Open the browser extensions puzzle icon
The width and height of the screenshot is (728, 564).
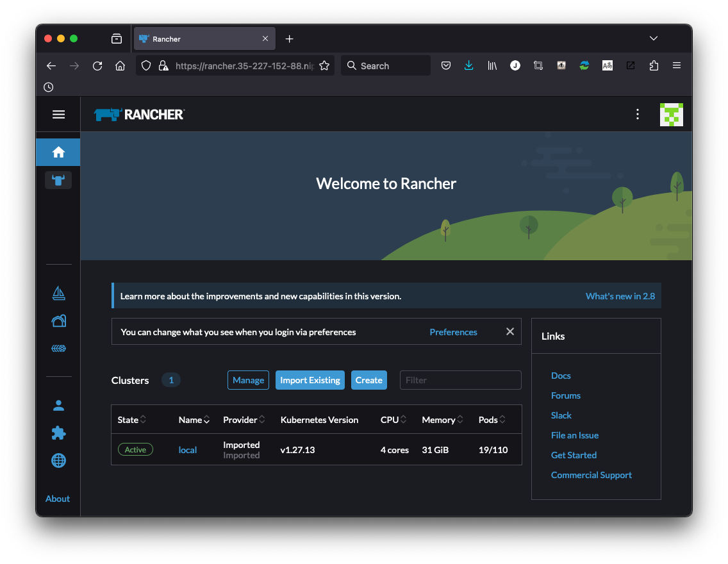point(654,66)
